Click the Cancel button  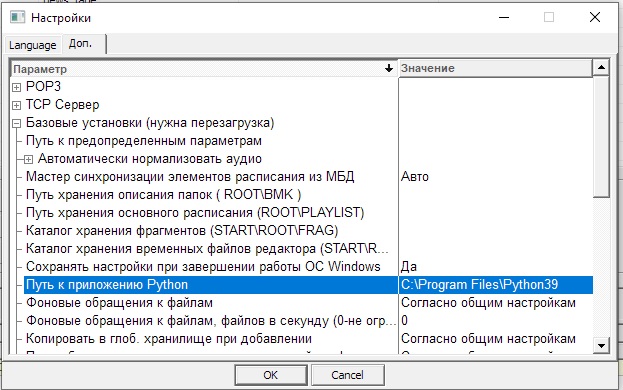[348, 375]
